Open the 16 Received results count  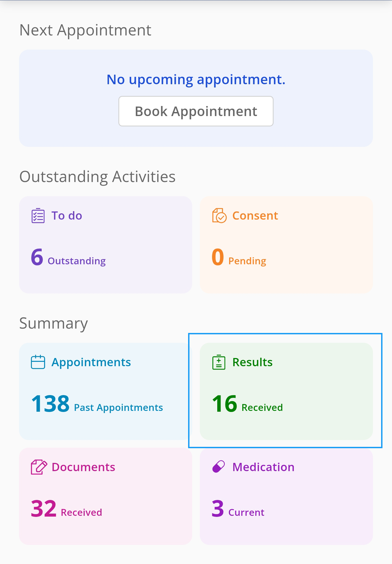click(x=247, y=404)
